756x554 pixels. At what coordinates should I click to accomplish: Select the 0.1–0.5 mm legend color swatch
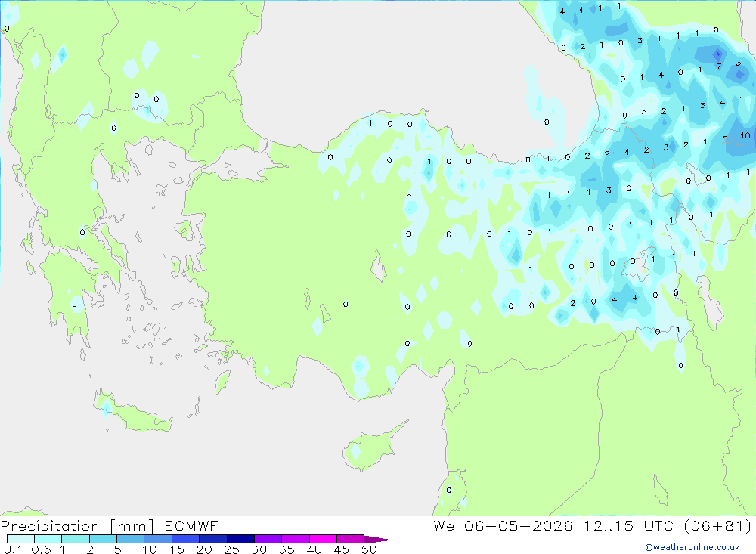coord(20,539)
